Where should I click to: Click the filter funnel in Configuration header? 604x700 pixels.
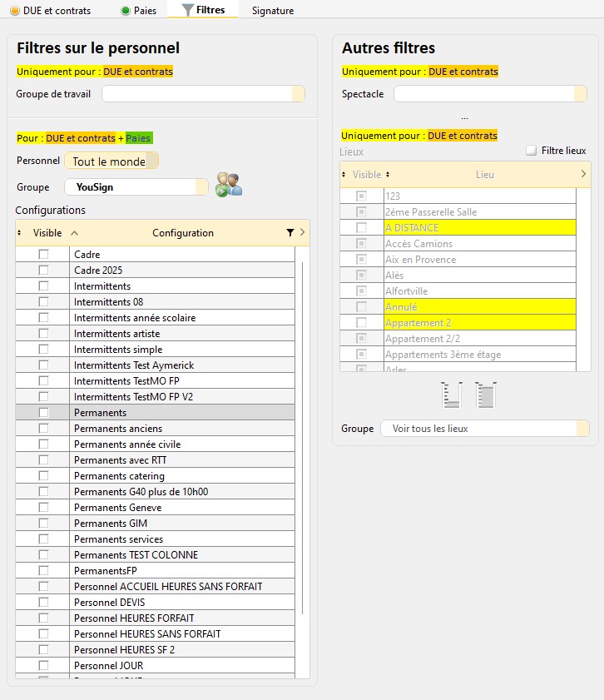pyautogui.click(x=290, y=233)
